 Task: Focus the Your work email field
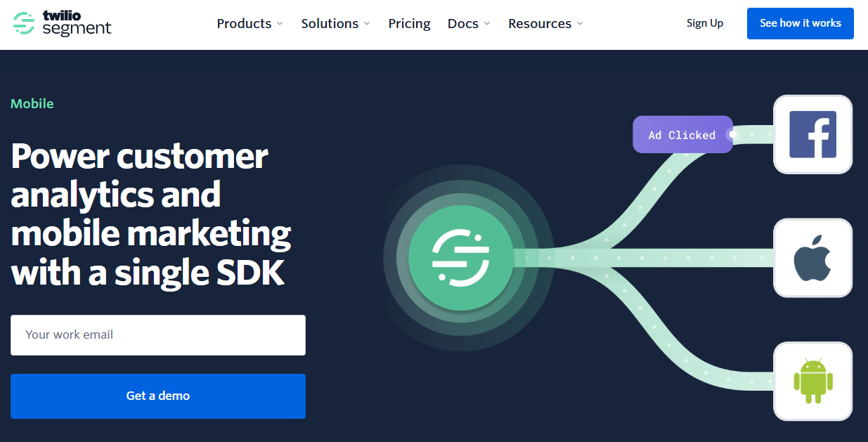point(158,334)
